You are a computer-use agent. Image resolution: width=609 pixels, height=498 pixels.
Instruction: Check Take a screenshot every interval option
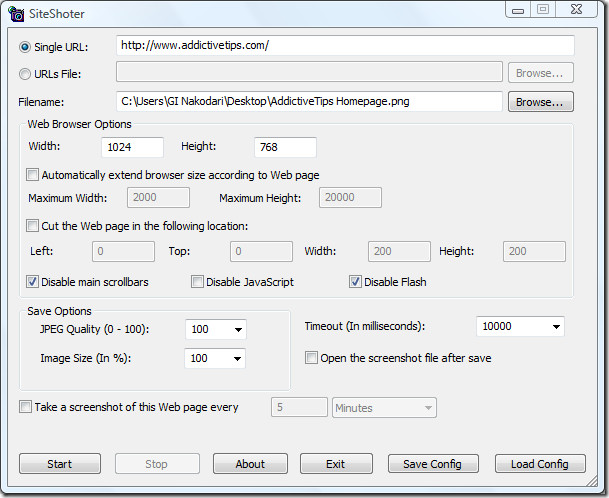[x=25, y=407]
